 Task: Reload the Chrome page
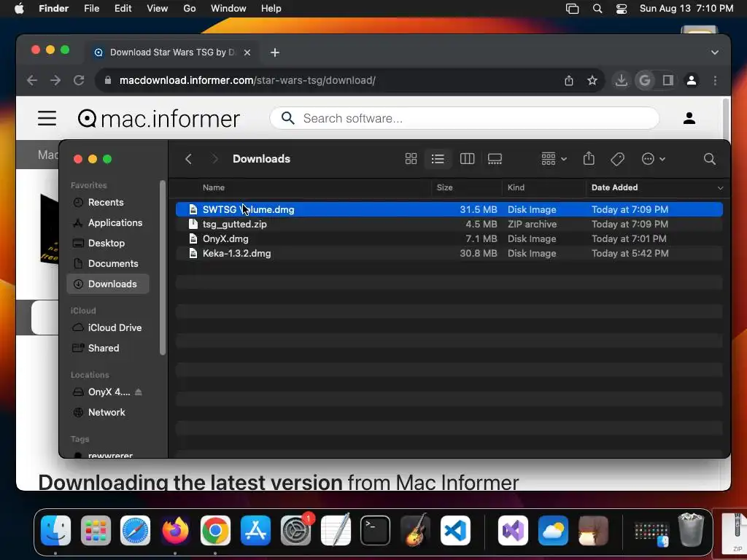(79, 80)
